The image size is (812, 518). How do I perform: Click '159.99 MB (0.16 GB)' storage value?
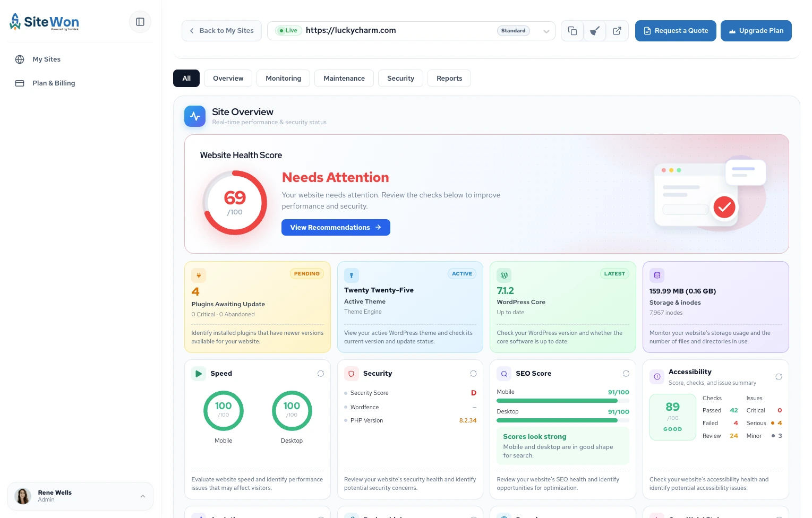(682, 291)
